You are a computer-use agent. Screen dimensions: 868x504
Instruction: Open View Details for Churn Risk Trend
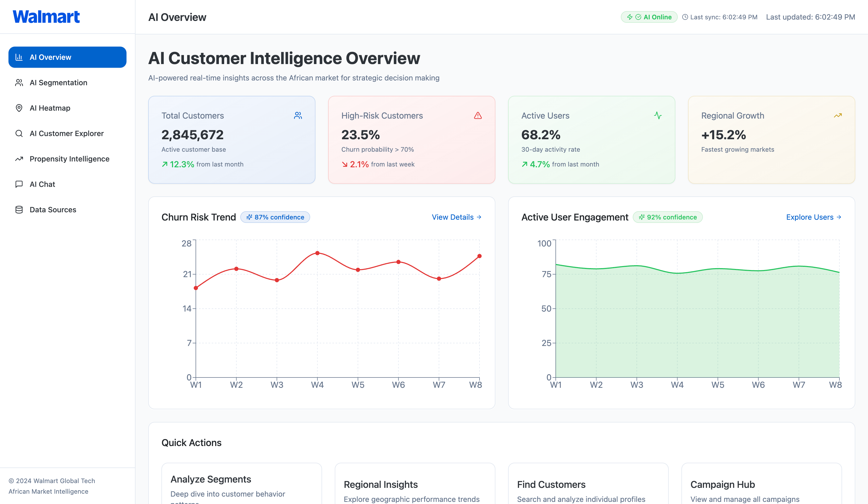(x=457, y=217)
